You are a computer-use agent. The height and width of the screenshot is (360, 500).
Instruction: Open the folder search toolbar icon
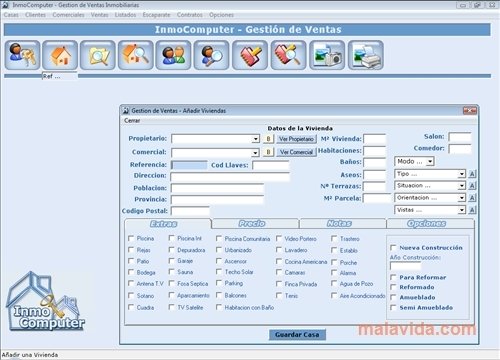pos(98,55)
